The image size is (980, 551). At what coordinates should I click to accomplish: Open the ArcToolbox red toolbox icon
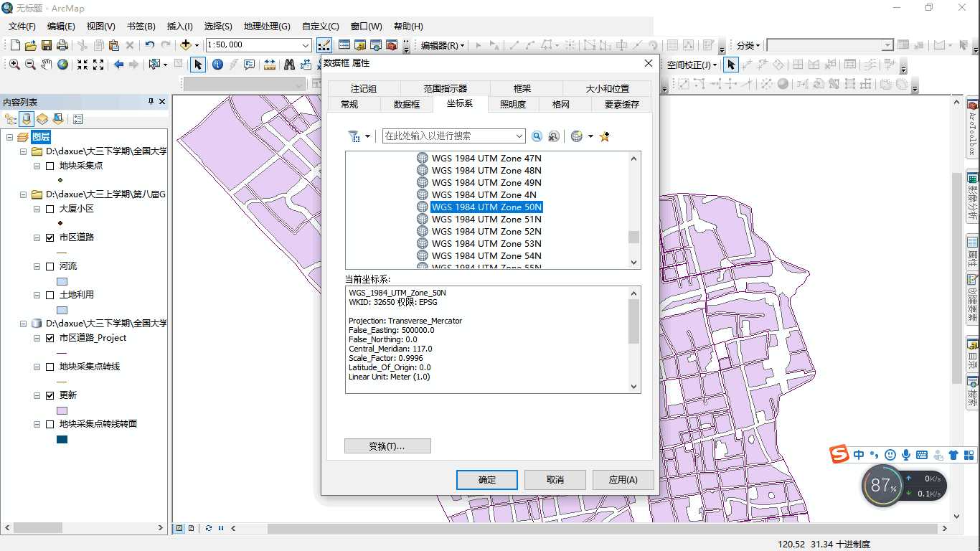click(392, 45)
